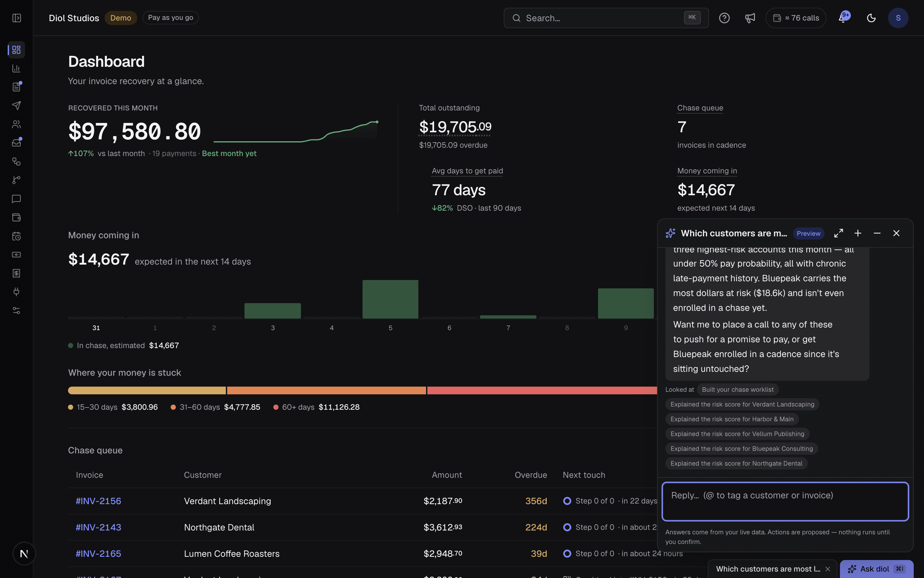The width and height of the screenshot is (924, 578).
Task: Open invoice #INV-2143
Action: click(x=98, y=527)
